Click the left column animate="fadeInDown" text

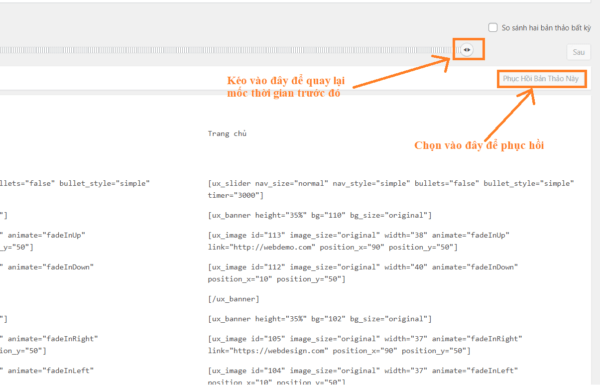[x=51, y=267]
